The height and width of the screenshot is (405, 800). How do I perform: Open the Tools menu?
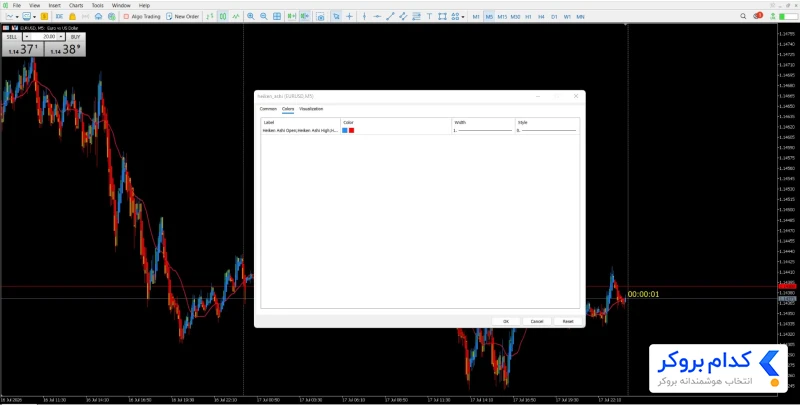97,5
